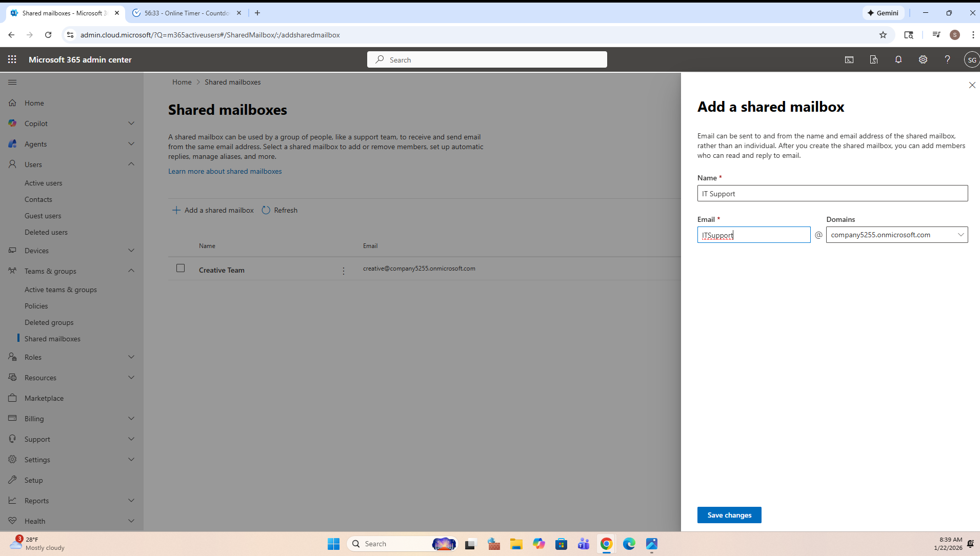980x556 pixels.
Task: Open Cloud Shell icon in header
Action: [849, 59]
